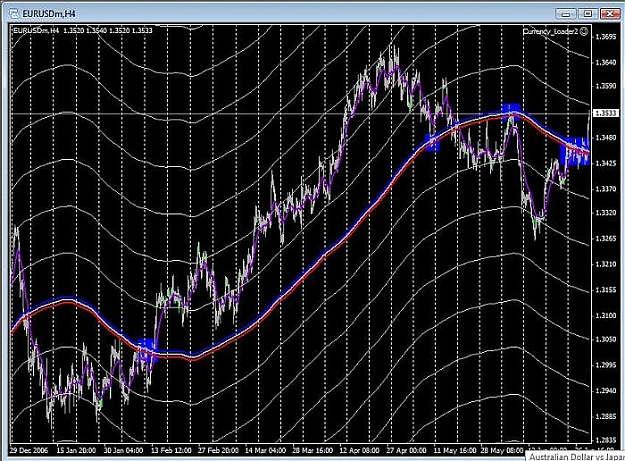Click the OHLC quote text at chart top-left
This screenshot has width=625, height=461.
[x=108, y=30]
